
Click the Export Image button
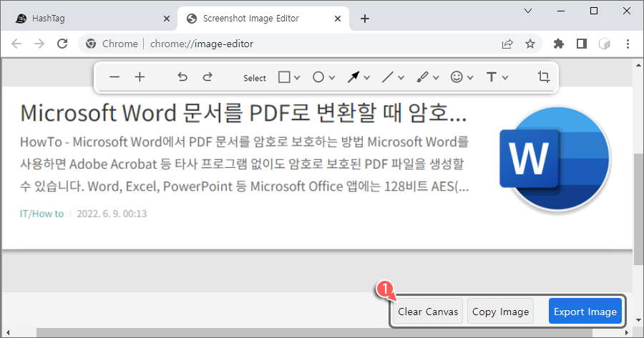coord(585,312)
